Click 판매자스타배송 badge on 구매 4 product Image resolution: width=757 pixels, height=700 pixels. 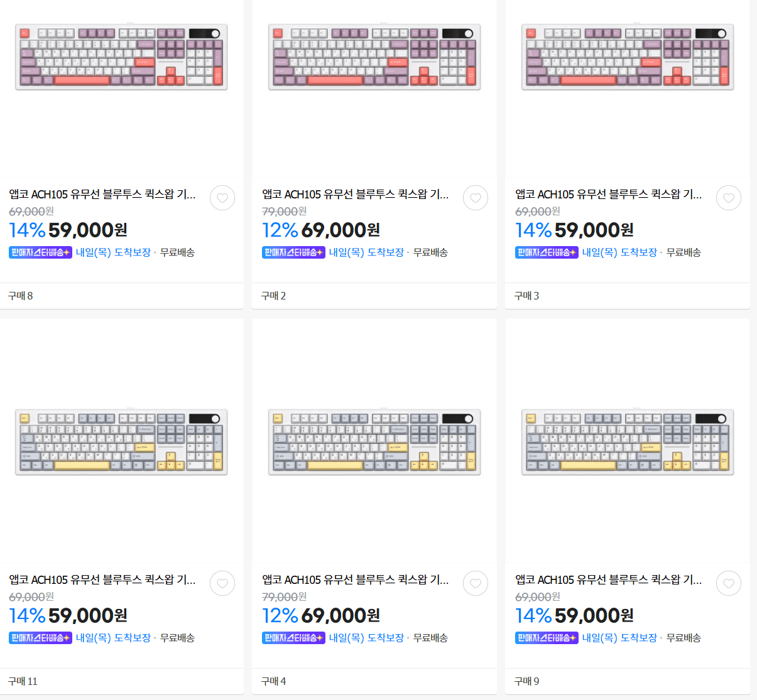pos(293,638)
